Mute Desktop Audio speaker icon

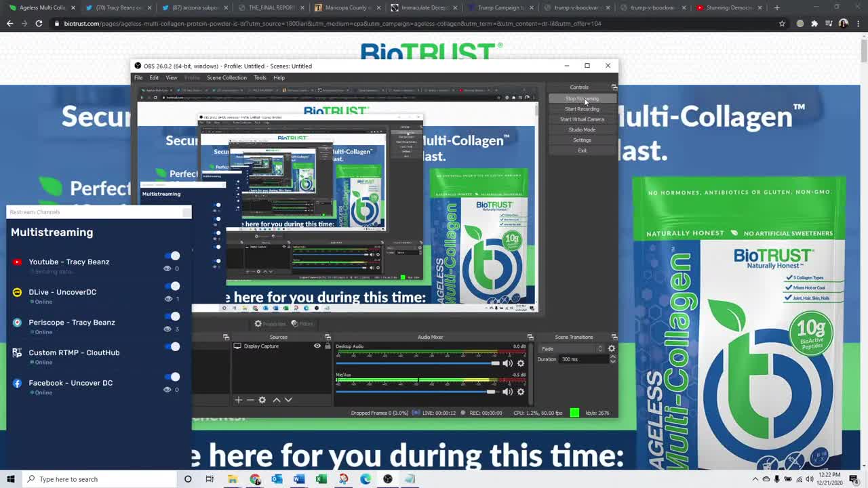[x=507, y=363]
